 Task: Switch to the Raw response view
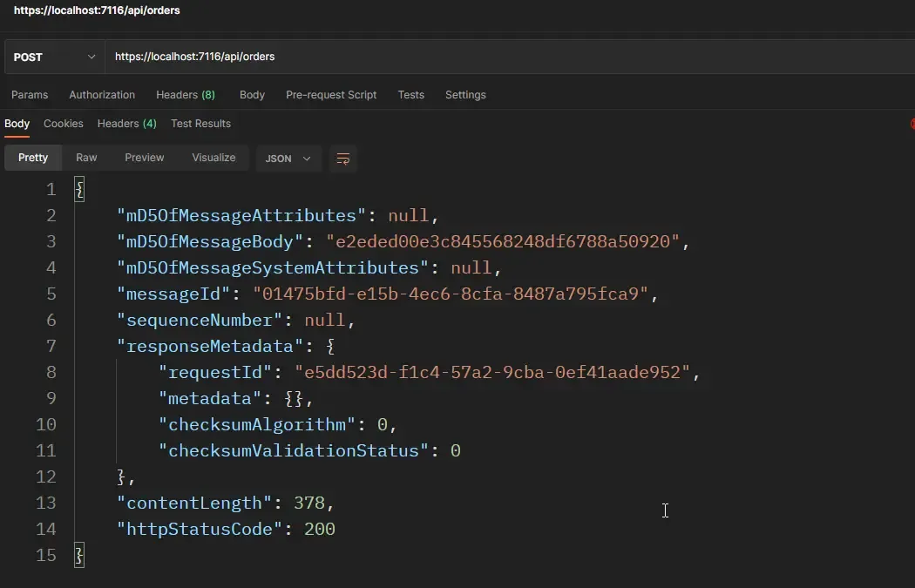(x=86, y=158)
